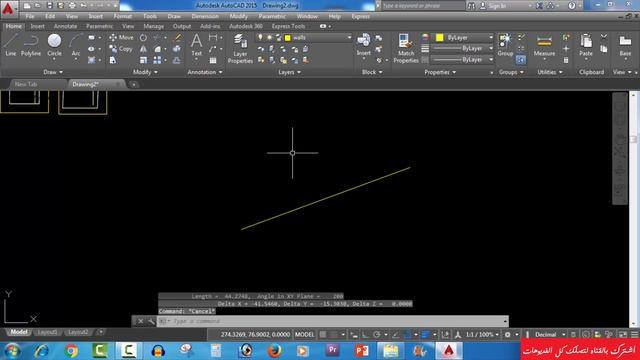Insert a Table annotation
The width and height of the screenshot is (640, 360).
[x=213, y=60]
